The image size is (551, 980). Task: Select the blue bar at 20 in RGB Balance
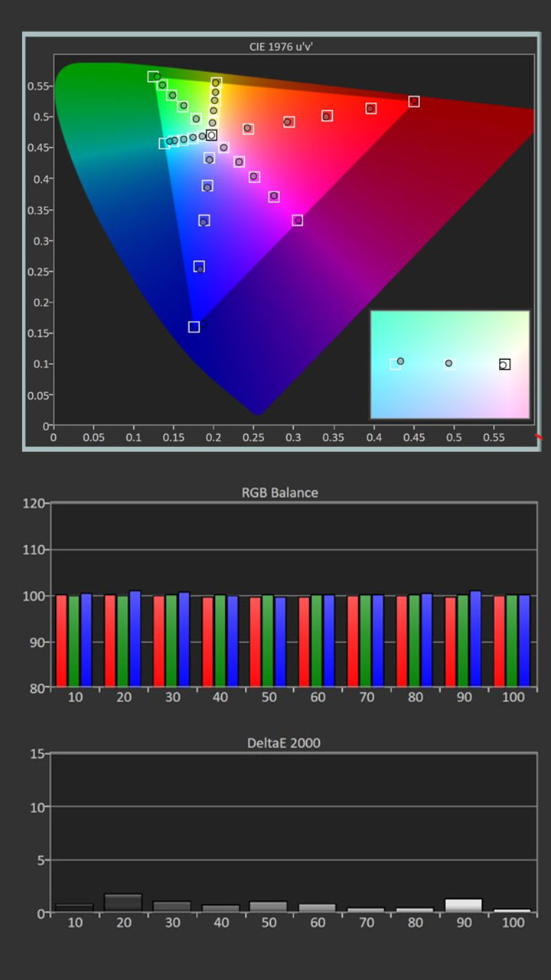tap(135, 639)
